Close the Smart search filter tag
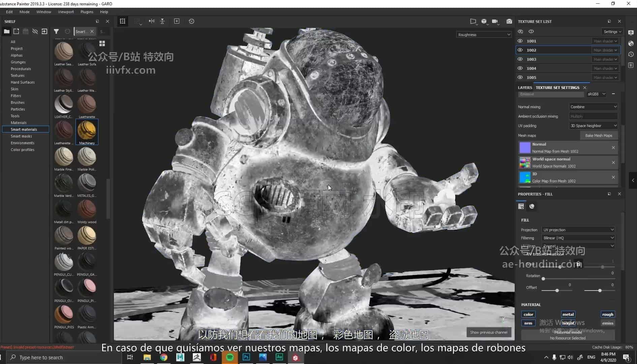The height and width of the screenshot is (364, 637). click(92, 31)
